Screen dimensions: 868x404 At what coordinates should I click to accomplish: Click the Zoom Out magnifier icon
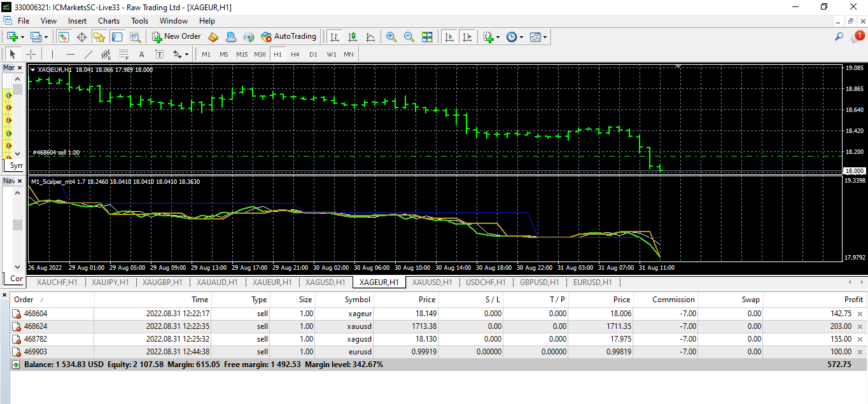click(409, 37)
